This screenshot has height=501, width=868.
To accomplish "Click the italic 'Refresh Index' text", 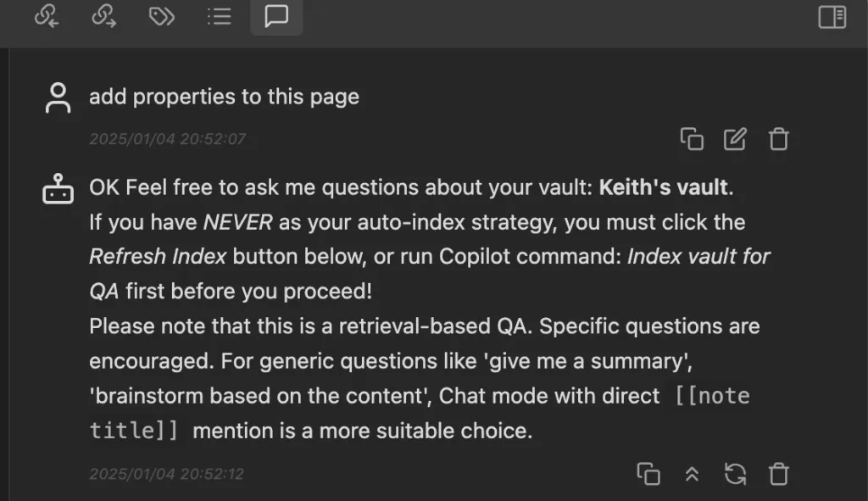I will click(158, 257).
